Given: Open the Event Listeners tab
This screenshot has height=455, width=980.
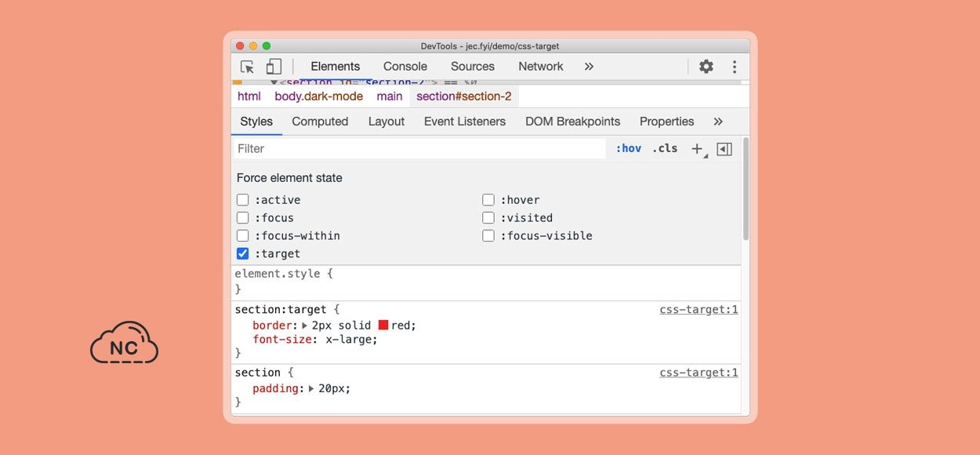Looking at the screenshot, I should (465, 122).
